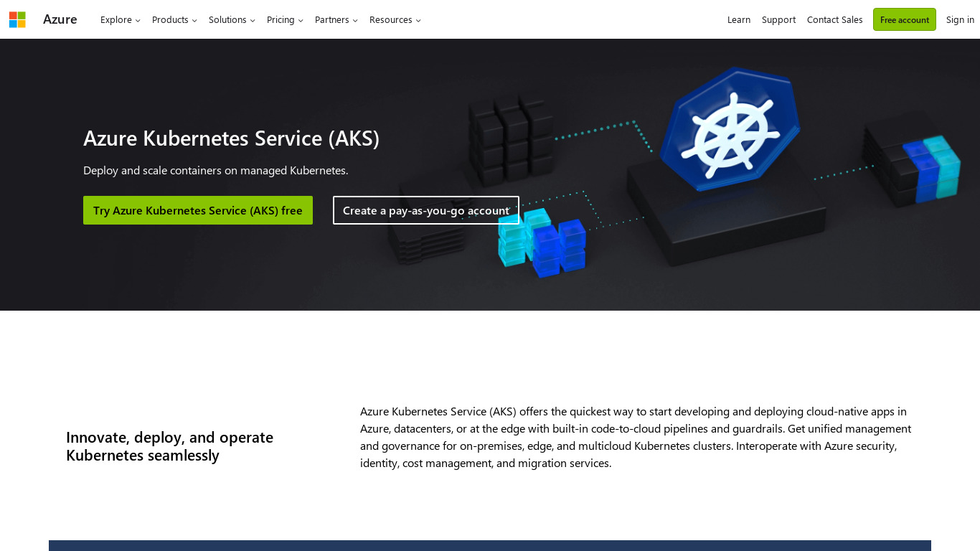The height and width of the screenshot is (551, 980).
Task: Open the Learn link
Action: point(739,19)
